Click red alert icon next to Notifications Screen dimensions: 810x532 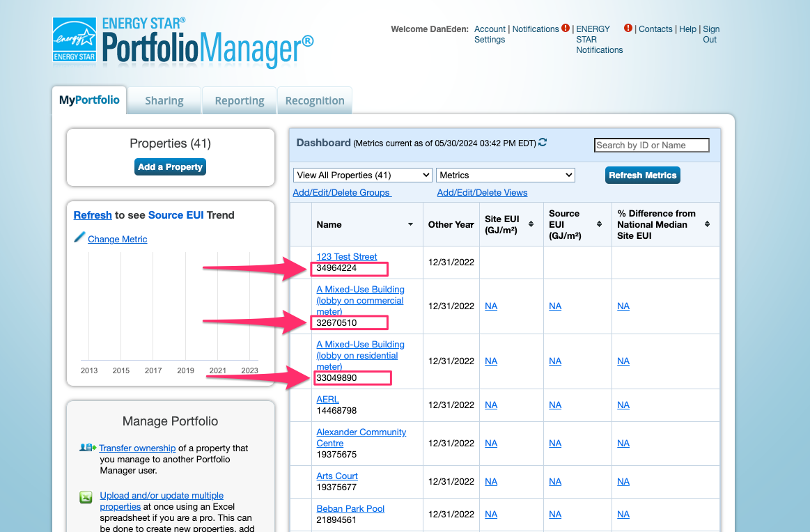point(566,28)
